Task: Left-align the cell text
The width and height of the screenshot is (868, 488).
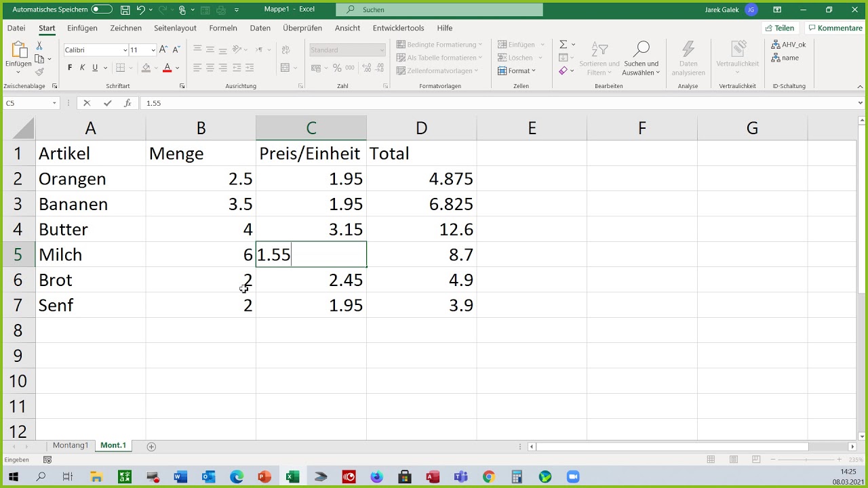Action: (x=197, y=68)
